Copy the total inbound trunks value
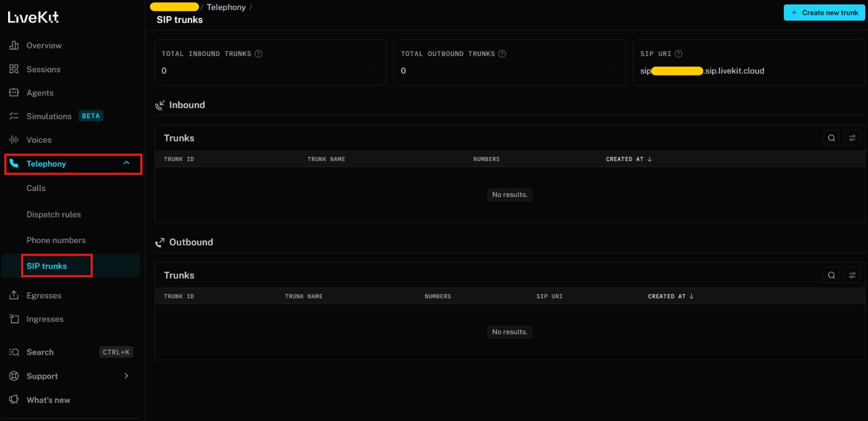The height and width of the screenshot is (421, 868). pos(373,69)
